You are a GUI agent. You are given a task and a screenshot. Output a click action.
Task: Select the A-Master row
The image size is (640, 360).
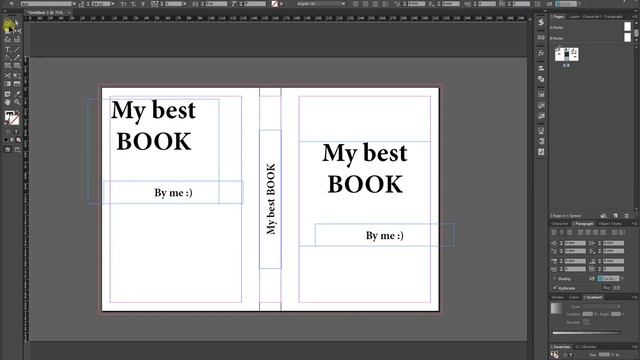(591, 27)
